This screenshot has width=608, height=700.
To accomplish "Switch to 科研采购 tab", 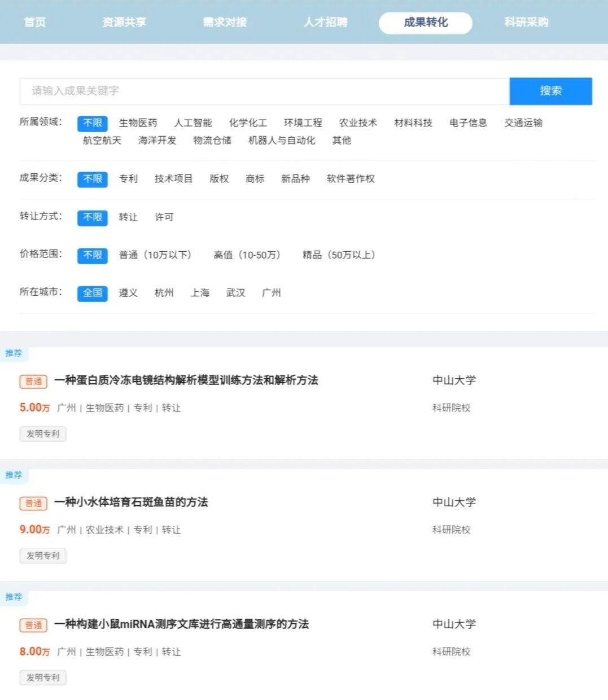I will coord(526,23).
